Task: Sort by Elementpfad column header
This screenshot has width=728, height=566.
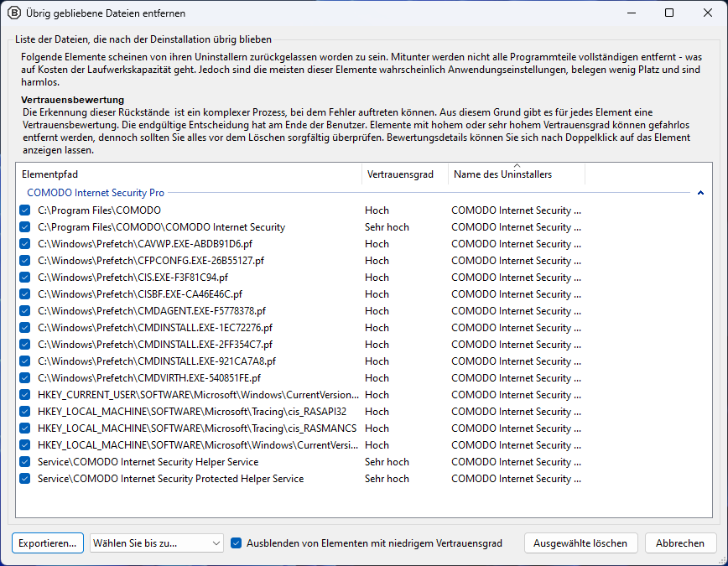Action: pos(189,174)
